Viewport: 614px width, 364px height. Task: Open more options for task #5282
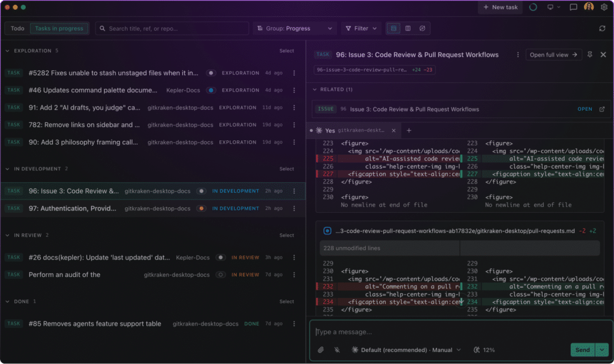(294, 73)
